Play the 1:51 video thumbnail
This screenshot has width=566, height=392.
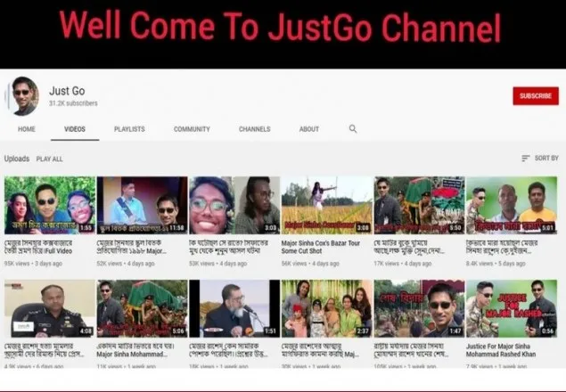coord(234,308)
